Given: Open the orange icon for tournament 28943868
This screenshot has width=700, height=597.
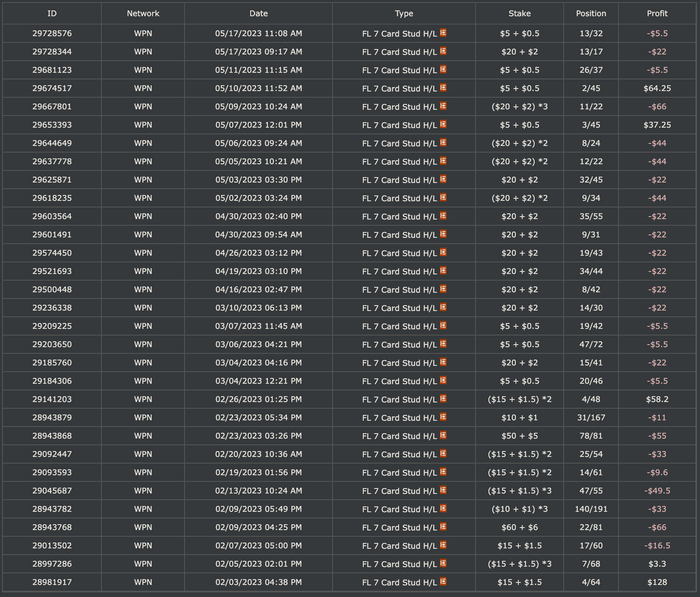Looking at the screenshot, I should coord(443,435).
